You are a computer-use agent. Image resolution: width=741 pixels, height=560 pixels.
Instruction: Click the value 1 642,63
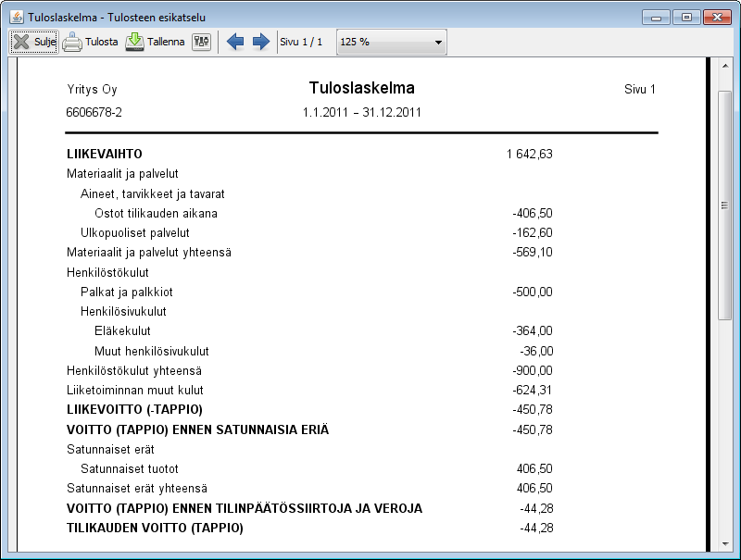pyautogui.click(x=529, y=154)
